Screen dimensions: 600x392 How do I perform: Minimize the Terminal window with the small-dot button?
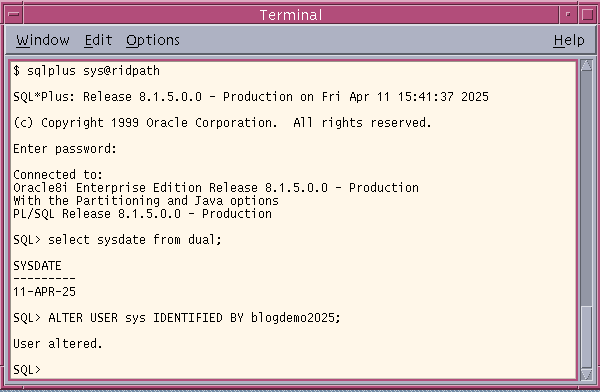568,15
